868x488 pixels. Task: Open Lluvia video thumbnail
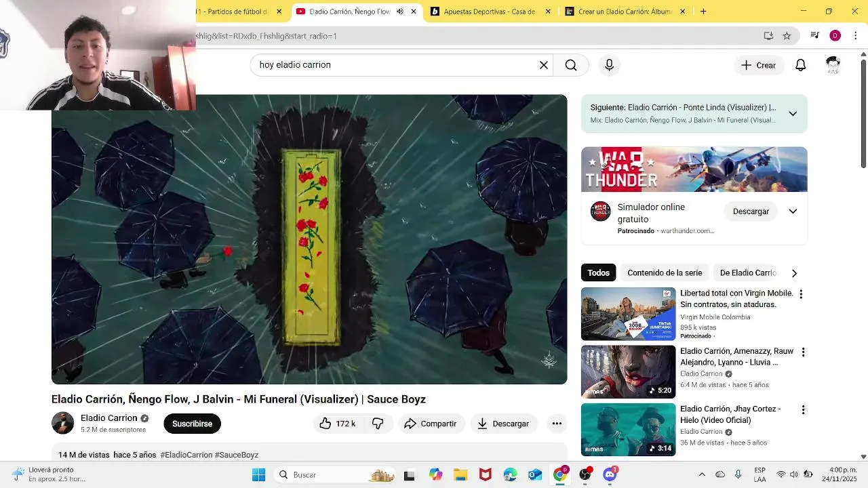(x=628, y=371)
